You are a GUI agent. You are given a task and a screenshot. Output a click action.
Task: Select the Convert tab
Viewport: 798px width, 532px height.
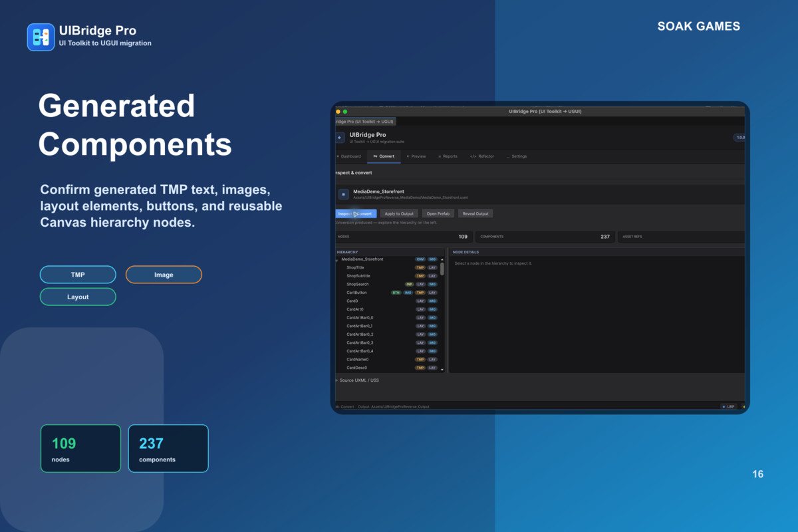tap(384, 156)
